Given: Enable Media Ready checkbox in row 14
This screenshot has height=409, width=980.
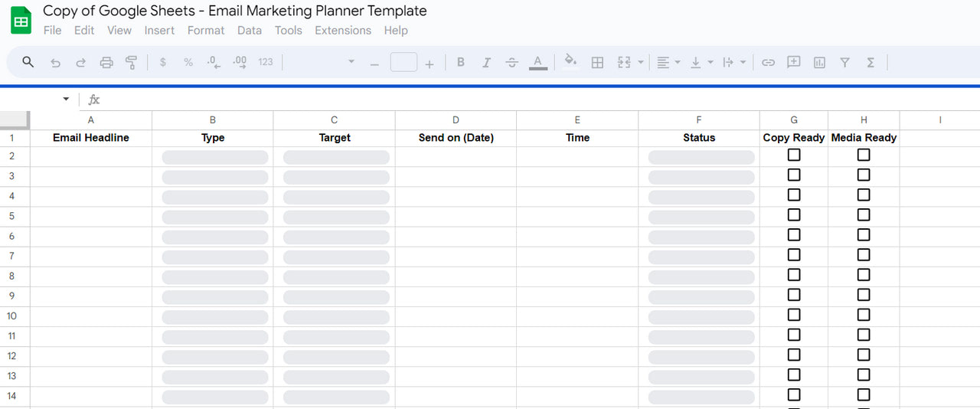Looking at the screenshot, I should tap(864, 394).
